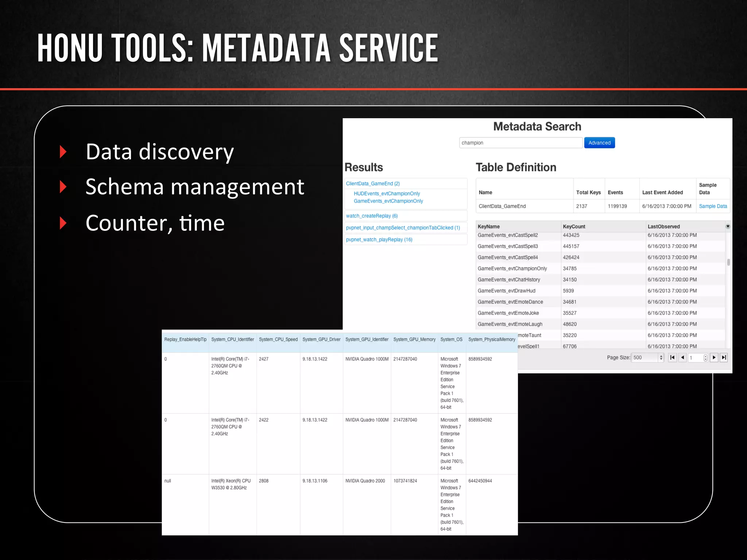
Task: Click the key table vertical scrollbar thumb
Action: pos(728,262)
